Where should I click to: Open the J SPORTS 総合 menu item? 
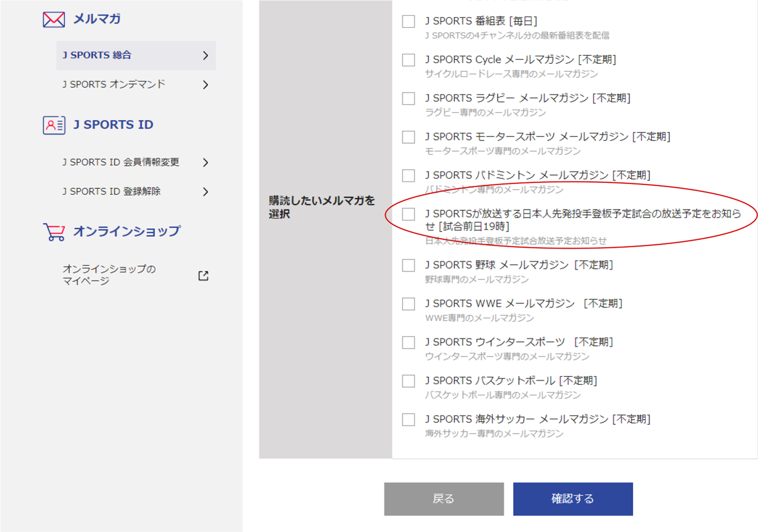point(136,55)
